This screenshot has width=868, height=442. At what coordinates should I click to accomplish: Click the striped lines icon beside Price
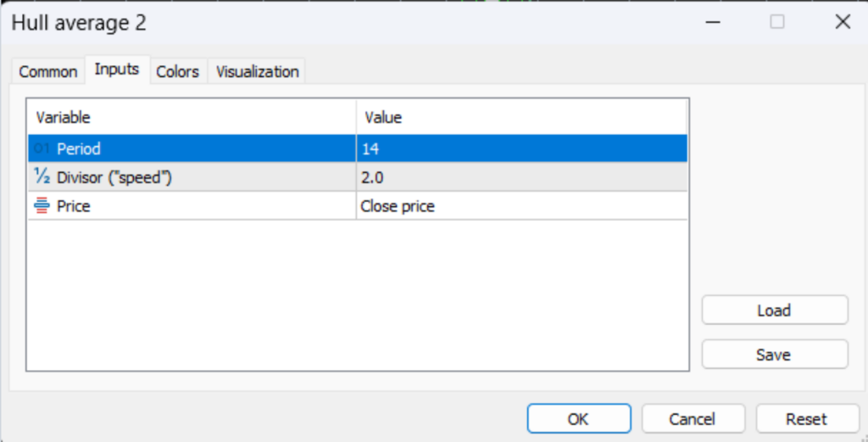42,206
